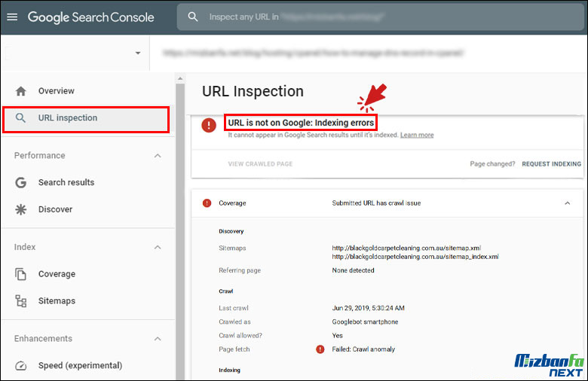The image size is (588, 381).
Task: Click the 'URL is not on Google' heading
Action: pos(301,123)
